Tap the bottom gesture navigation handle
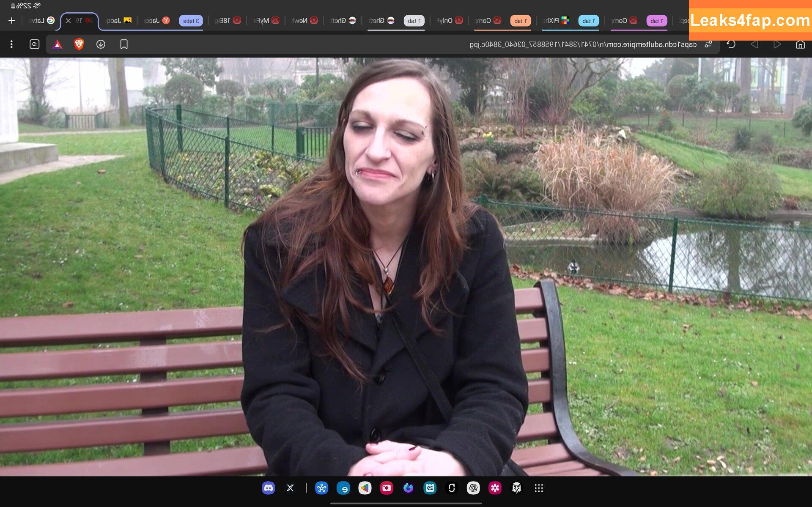This screenshot has height=507, width=812. tap(406, 503)
